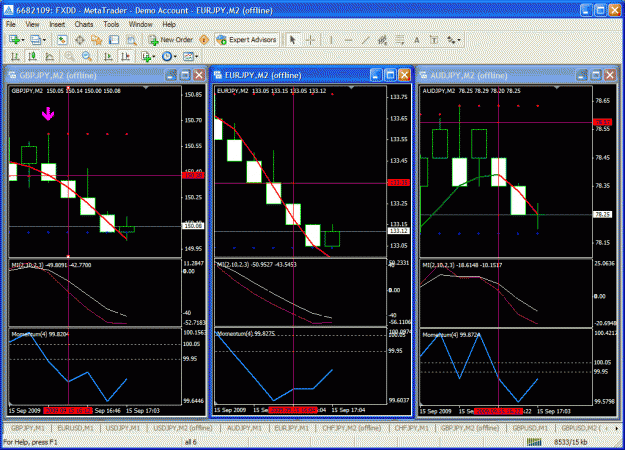This screenshot has width=625, height=450.
Task: Click the 'all 6' status bar profile
Action: [191, 442]
